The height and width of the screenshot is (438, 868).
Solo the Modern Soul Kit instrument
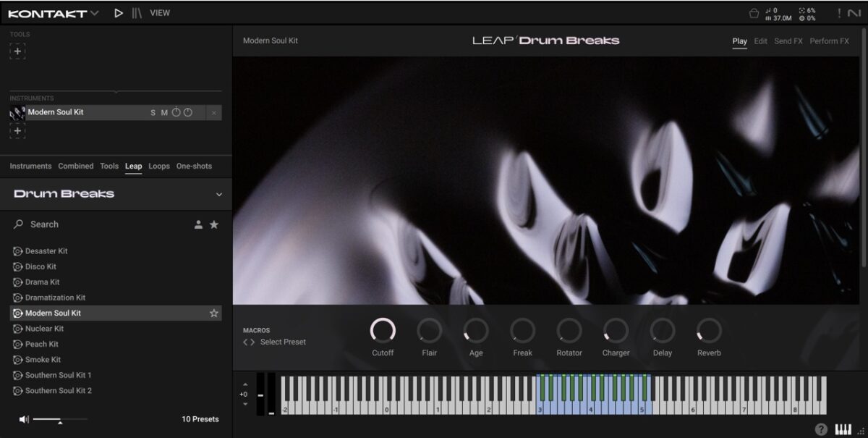click(x=153, y=113)
